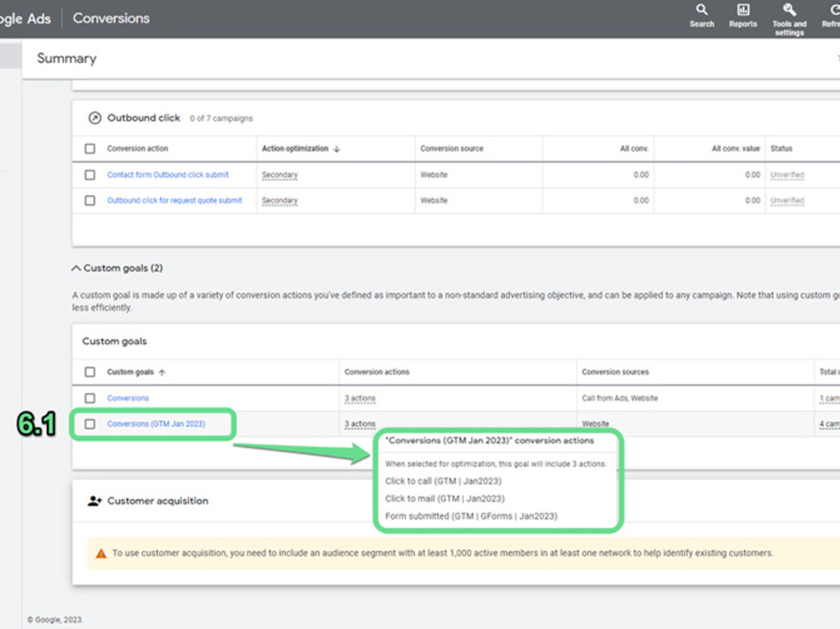Click Conversions title in top bar
Viewport: 840px width, 629px height.
(111, 18)
